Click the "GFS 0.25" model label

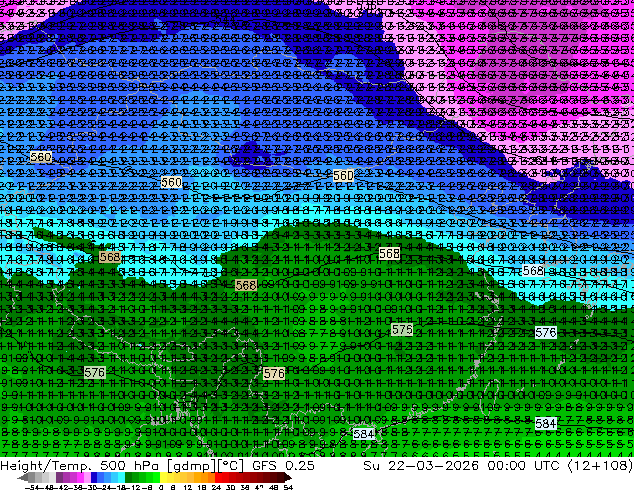click(x=283, y=465)
